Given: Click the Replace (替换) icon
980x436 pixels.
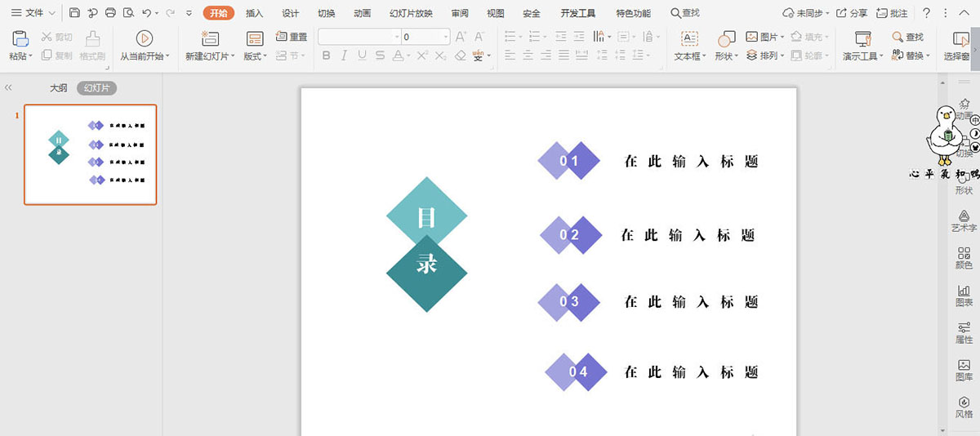Looking at the screenshot, I should click(898, 56).
